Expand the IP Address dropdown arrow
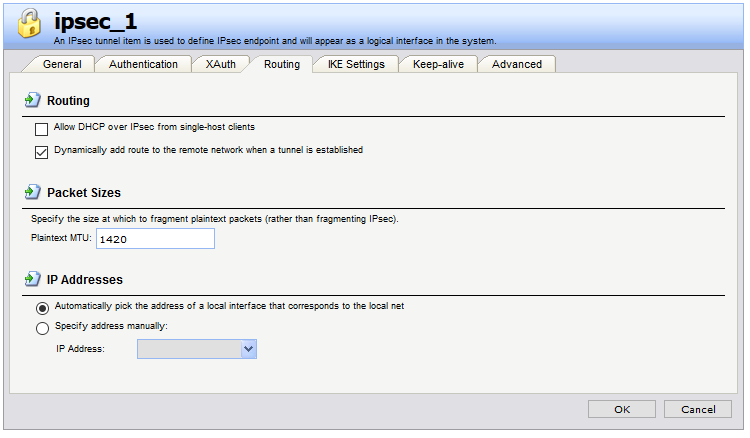Screen dimensions: 750x438 pyautogui.click(x=249, y=348)
